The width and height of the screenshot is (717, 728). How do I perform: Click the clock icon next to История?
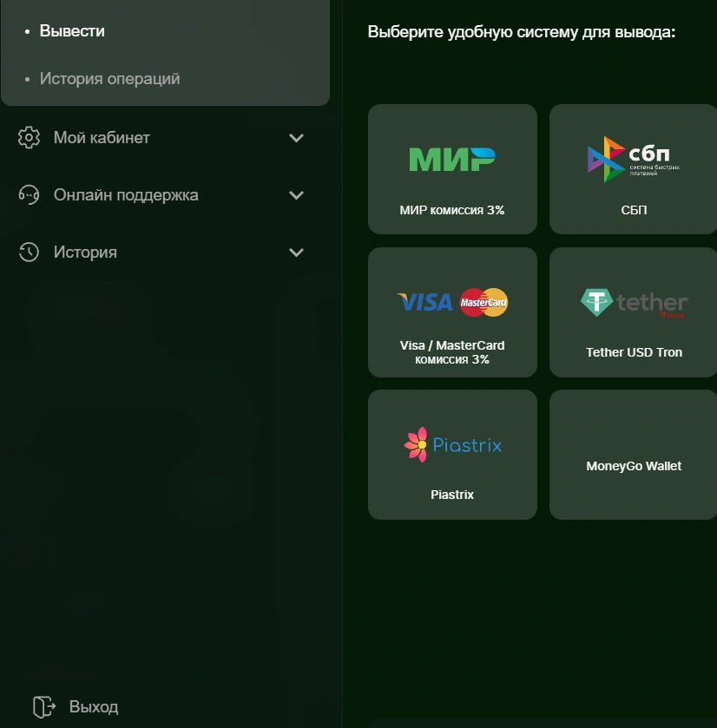[27, 252]
